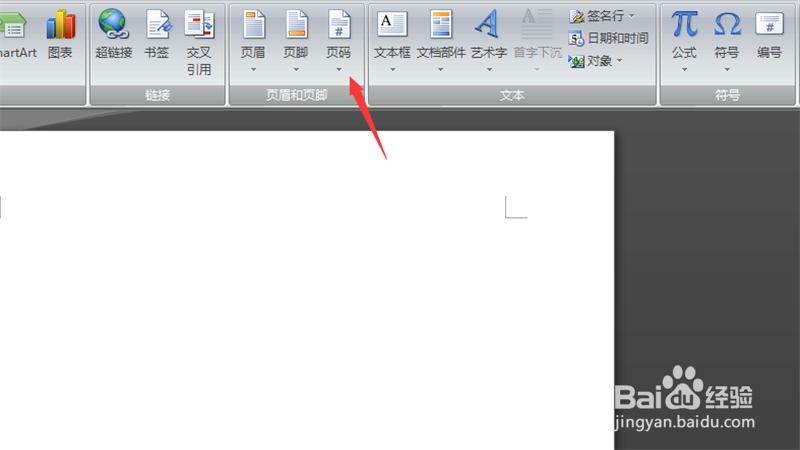
Task: Expand the 文档部件 dropdown arrow
Action: (x=440, y=69)
